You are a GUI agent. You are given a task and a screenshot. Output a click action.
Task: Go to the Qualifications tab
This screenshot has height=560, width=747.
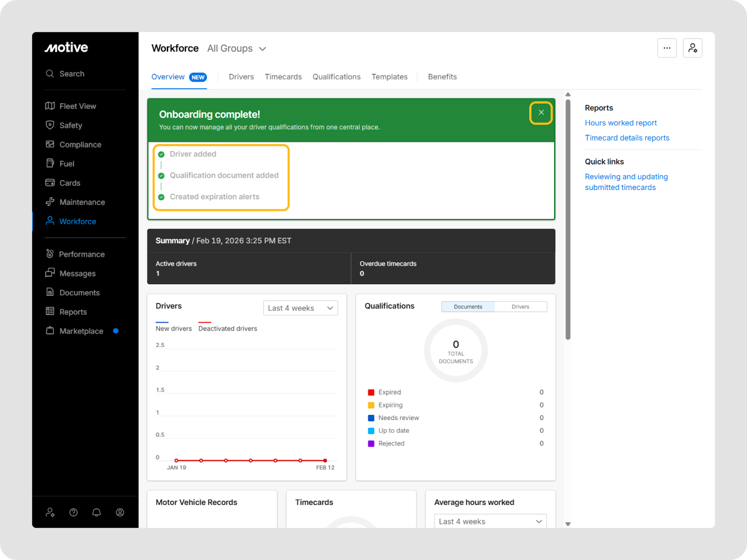pyautogui.click(x=336, y=77)
